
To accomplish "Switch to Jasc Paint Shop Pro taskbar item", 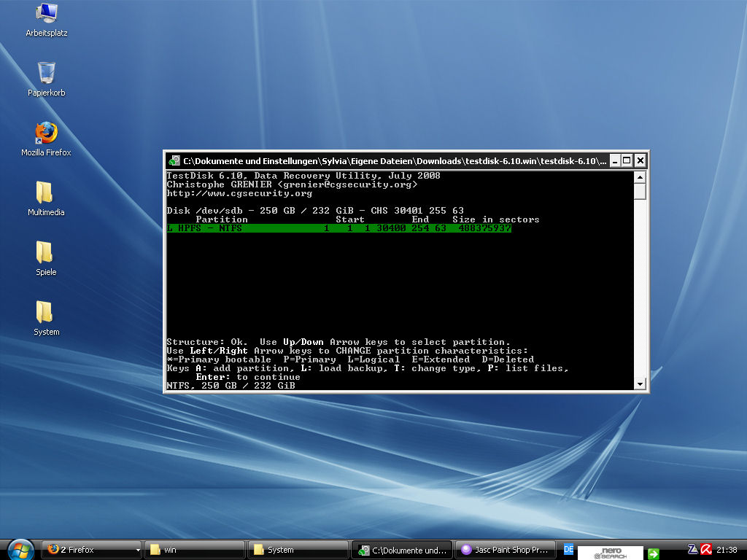I will [x=506, y=550].
